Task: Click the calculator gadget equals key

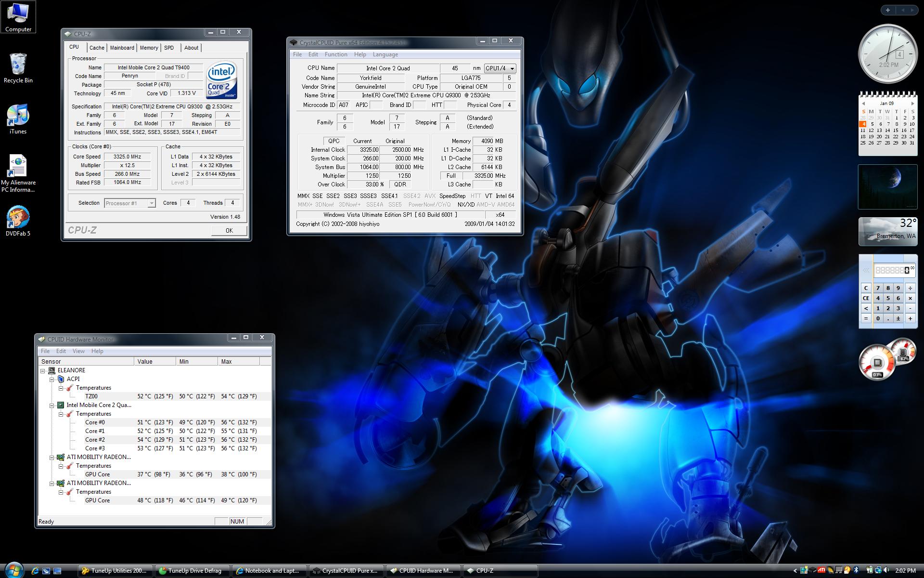Action: click(x=866, y=318)
